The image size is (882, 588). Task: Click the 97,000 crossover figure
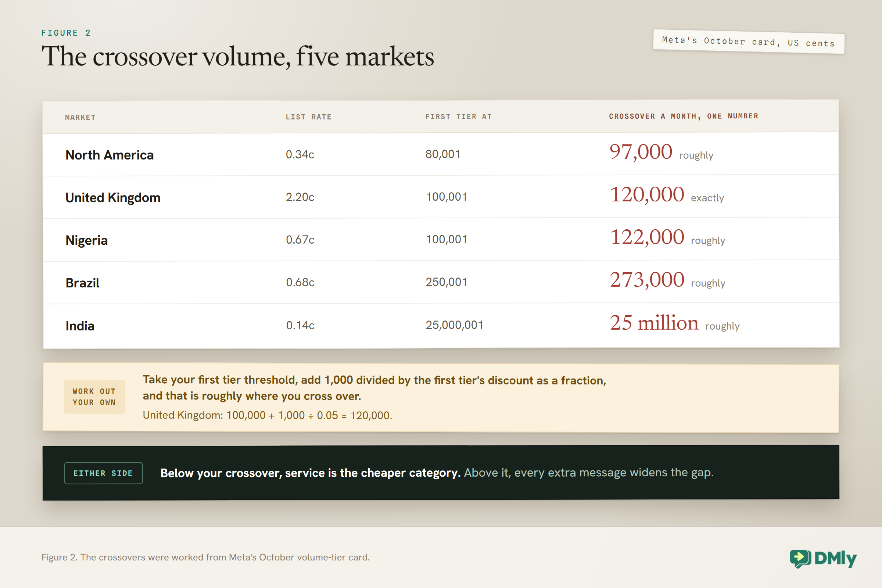641,152
